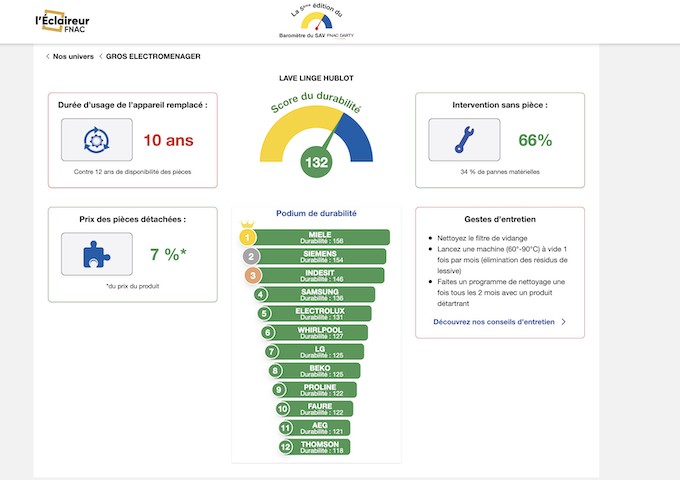
Task: Click the rank 11 number badge
Action: [285, 428]
